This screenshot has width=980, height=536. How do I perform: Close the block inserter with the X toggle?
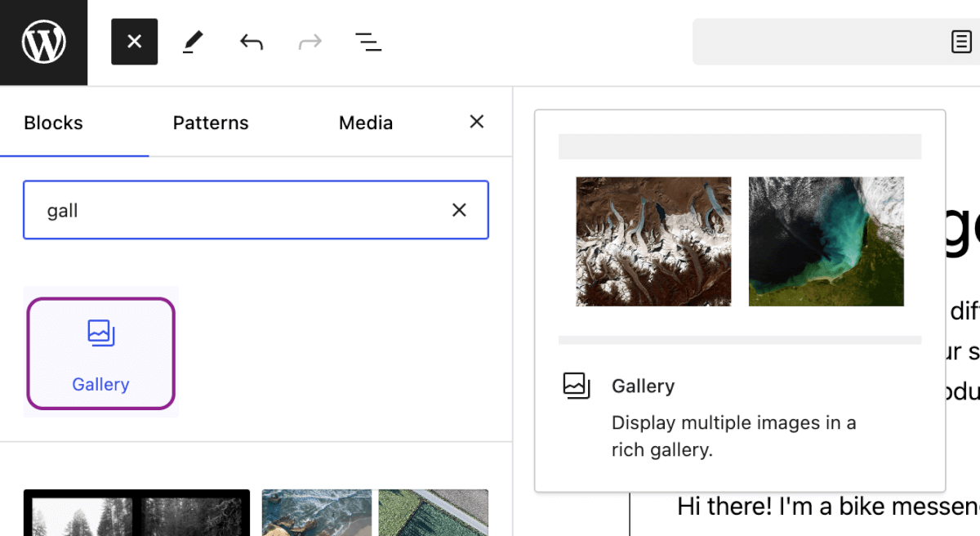(134, 42)
